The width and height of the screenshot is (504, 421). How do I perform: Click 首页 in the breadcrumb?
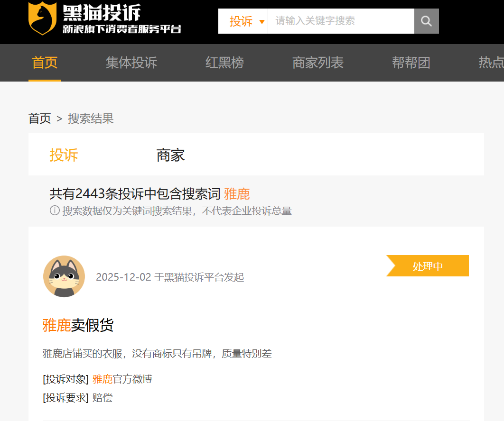pyautogui.click(x=39, y=119)
